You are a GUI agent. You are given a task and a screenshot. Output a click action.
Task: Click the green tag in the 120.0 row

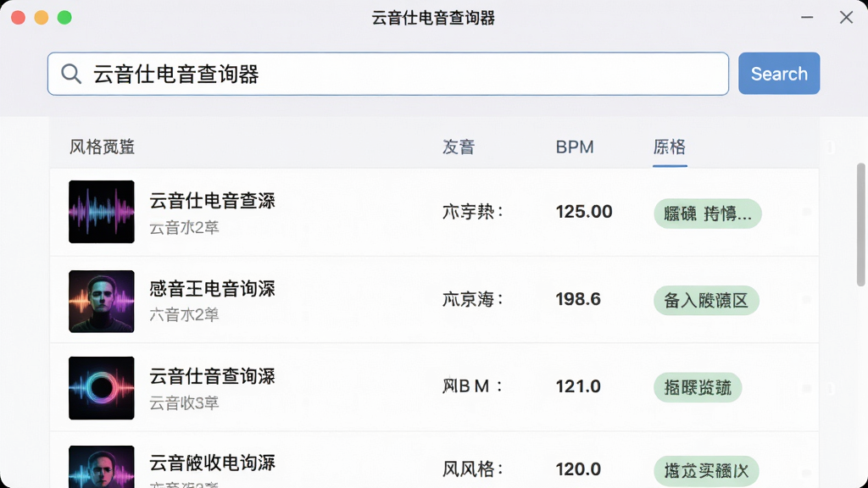click(706, 471)
